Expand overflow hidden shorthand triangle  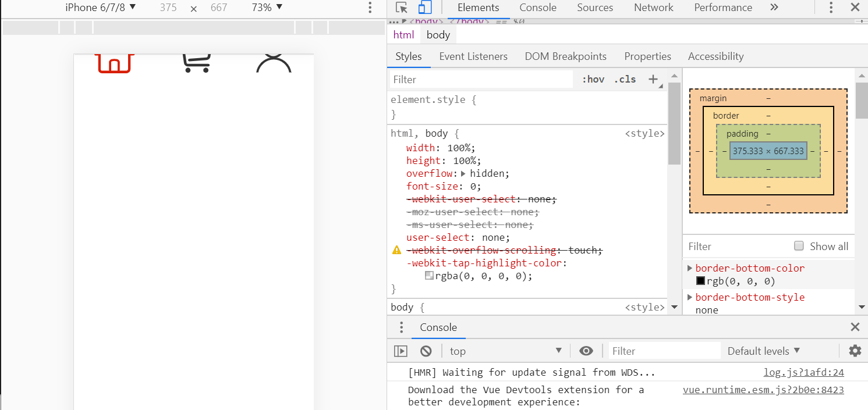(463, 173)
